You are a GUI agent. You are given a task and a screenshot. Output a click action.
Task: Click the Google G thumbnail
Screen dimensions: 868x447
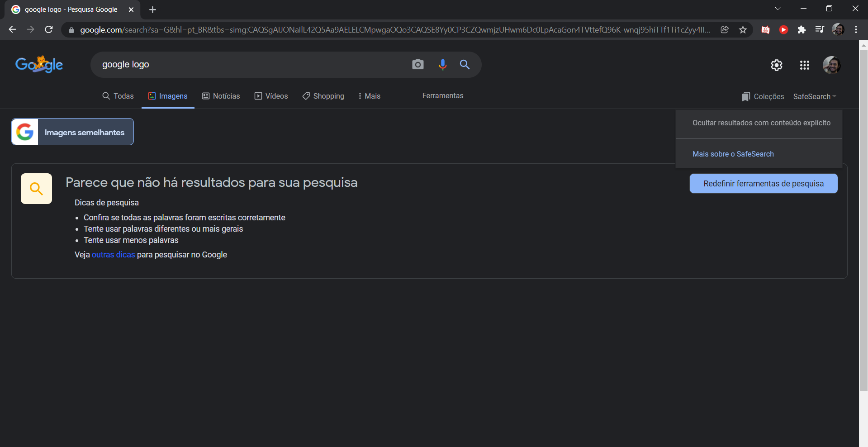tap(25, 132)
